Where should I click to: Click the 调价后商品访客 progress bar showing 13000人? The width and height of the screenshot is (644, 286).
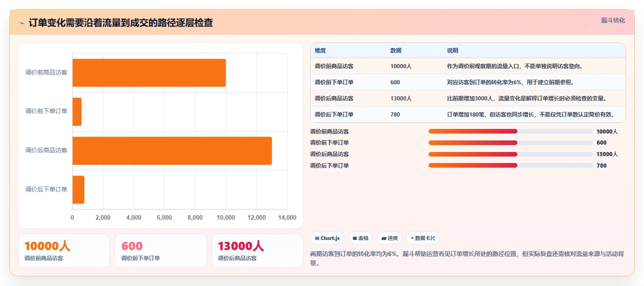pyautogui.click(x=511, y=154)
